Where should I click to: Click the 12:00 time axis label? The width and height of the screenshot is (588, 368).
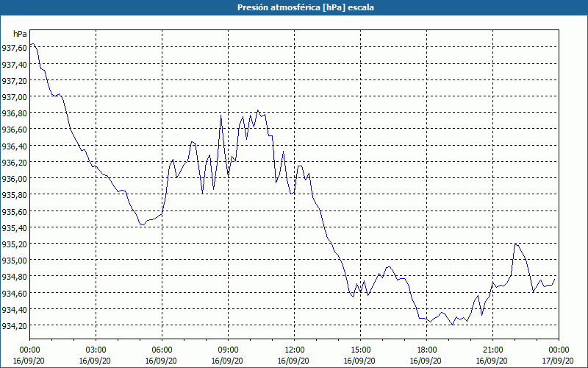tap(295, 350)
